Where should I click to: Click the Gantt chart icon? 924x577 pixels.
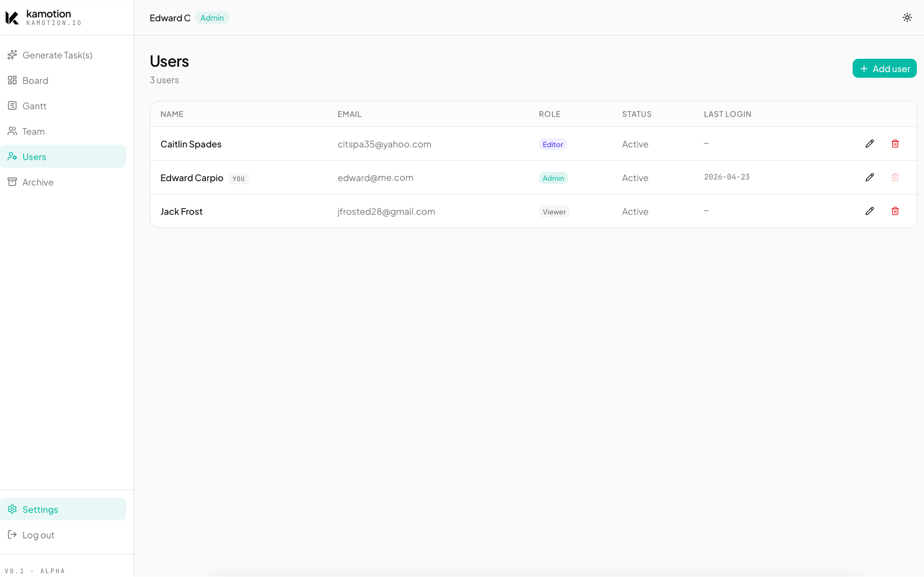point(13,106)
